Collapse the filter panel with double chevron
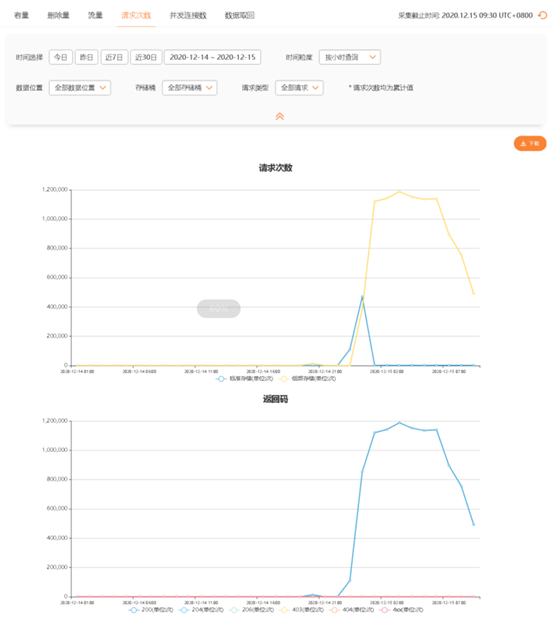 click(280, 116)
